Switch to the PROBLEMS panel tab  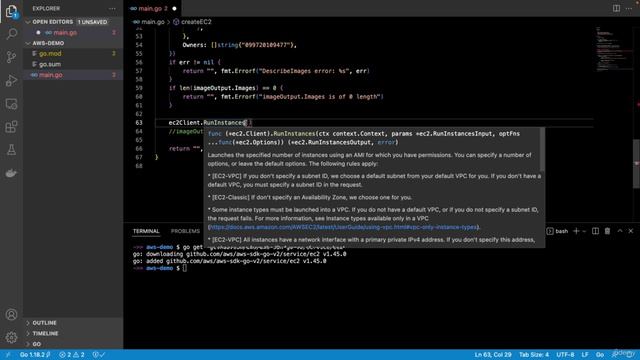[185, 231]
